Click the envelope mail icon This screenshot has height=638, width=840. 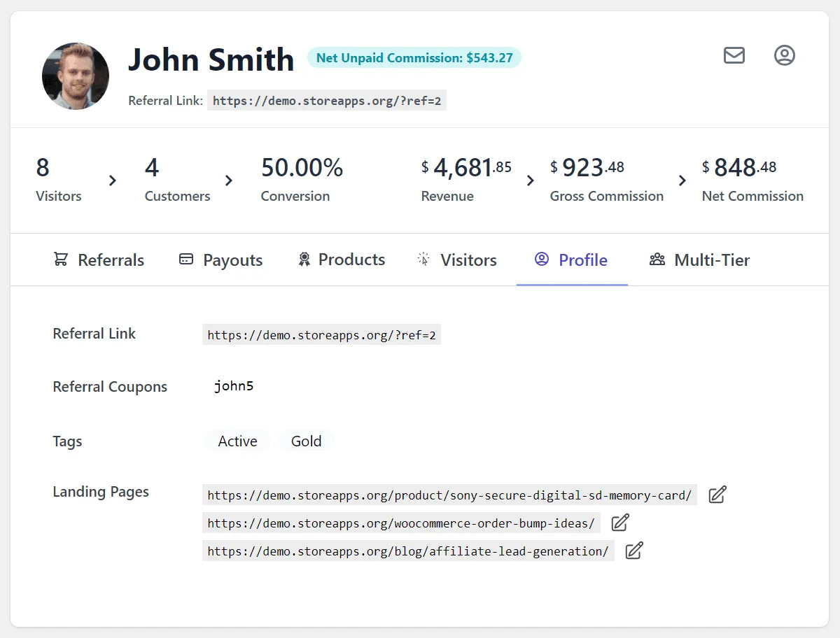click(x=734, y=55)
